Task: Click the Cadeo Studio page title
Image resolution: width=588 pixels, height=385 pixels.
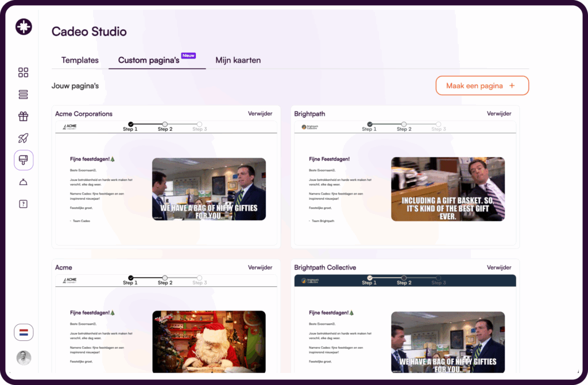Action: (x=89, y=32)
